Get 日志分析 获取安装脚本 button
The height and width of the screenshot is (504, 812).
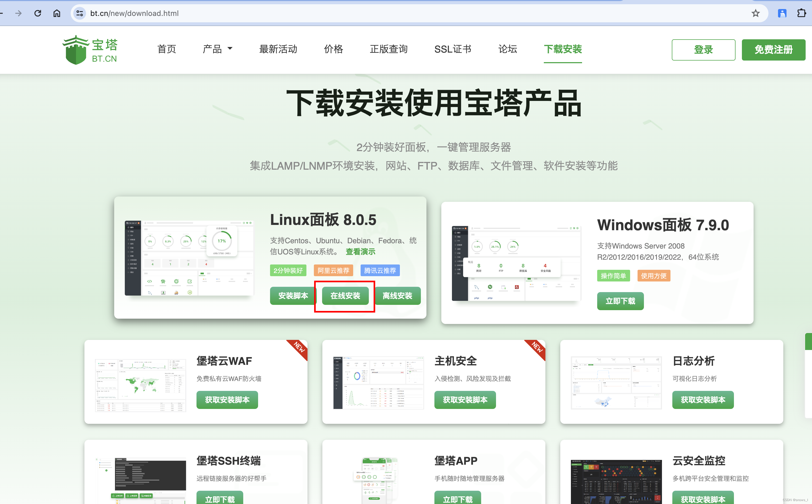pos(703,400)
